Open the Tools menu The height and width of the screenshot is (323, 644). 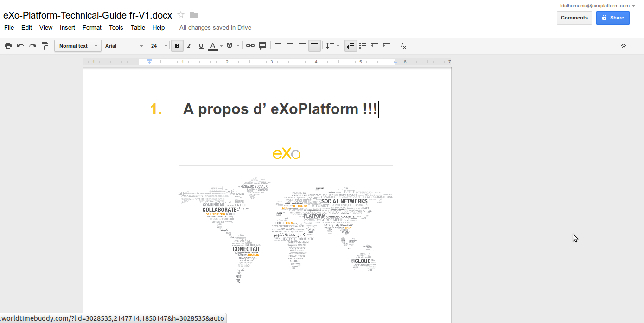pyautogui.click(x=116, y=27)
